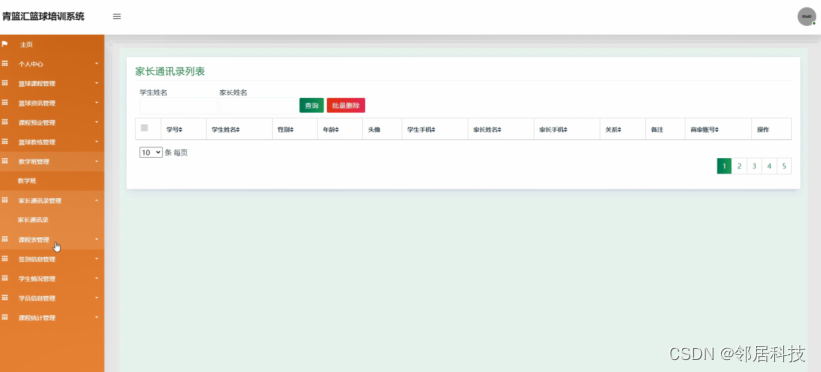Click the 头像 column header
821x372 pixels.
pyautogui.click(x=374, y=129)
